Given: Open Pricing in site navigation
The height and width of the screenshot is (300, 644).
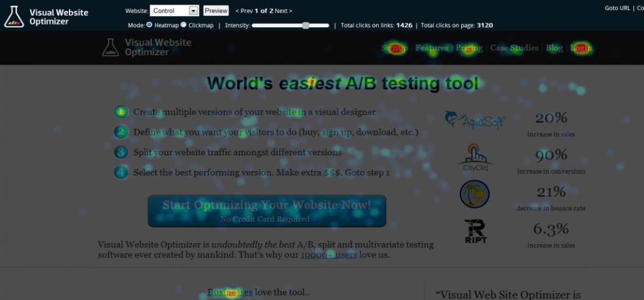Looking at the screenshot, I should (469, 48).
